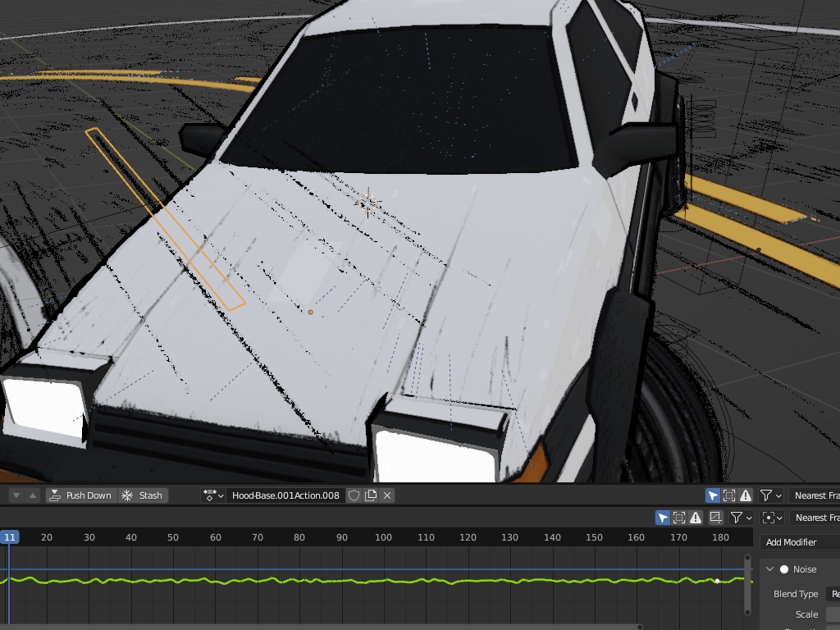Unlink the action using the X icon
The image size is (840, 630).
[x=386, y=495]
